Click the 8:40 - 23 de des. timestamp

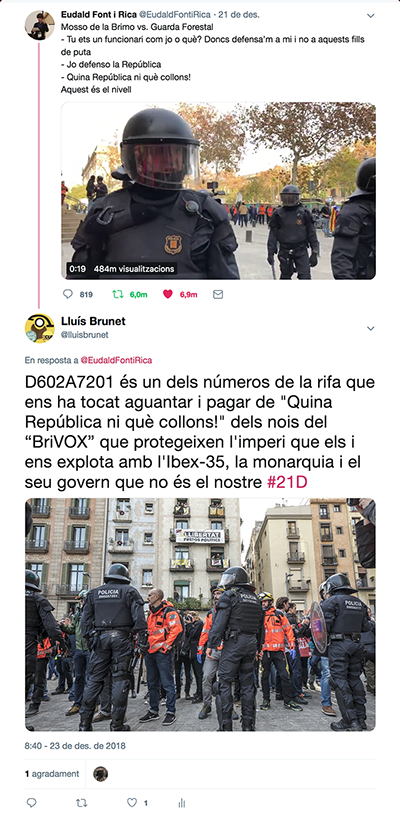point(75,746)
